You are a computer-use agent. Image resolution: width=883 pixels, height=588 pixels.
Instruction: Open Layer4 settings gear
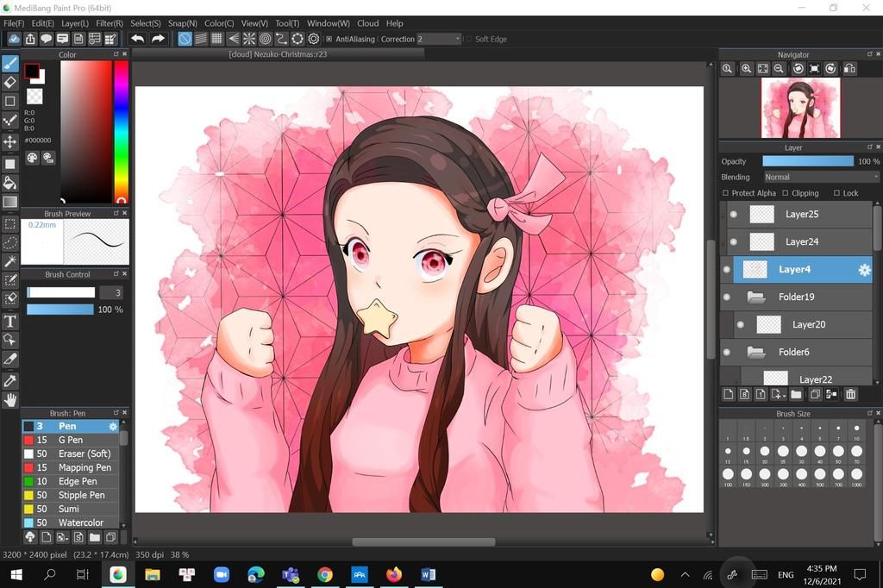pos(864,270)
